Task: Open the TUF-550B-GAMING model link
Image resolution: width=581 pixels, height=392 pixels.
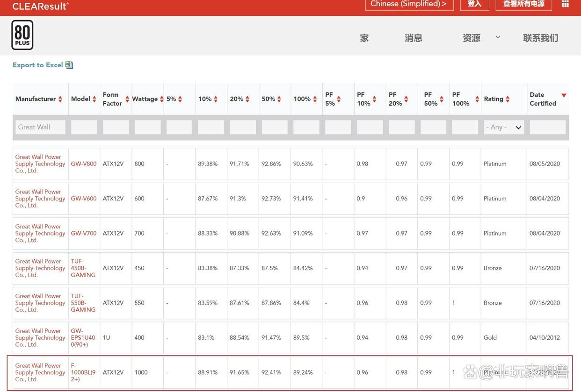Action: tap(83, 303)
